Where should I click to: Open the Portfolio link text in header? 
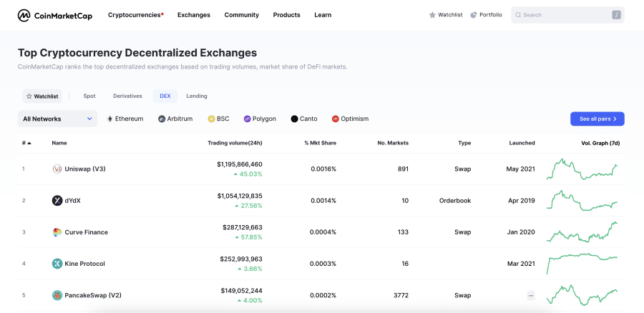pos(491,15)
